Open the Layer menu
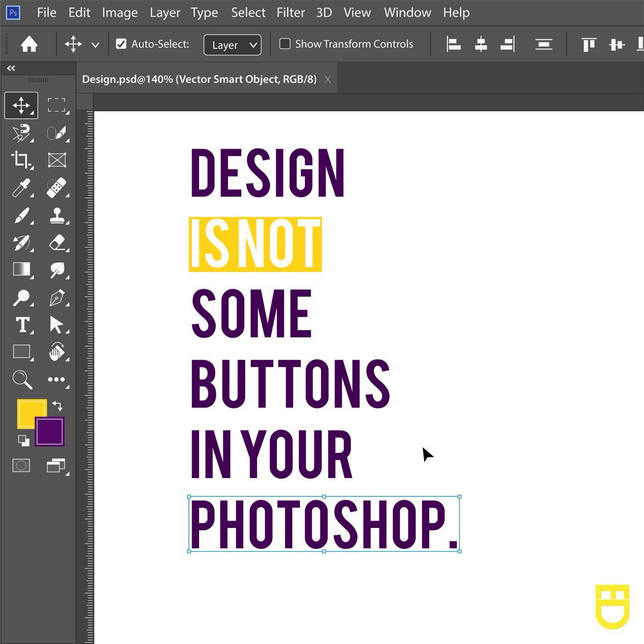The height and width of the screenshot is (644, 644). pos(165,12)
